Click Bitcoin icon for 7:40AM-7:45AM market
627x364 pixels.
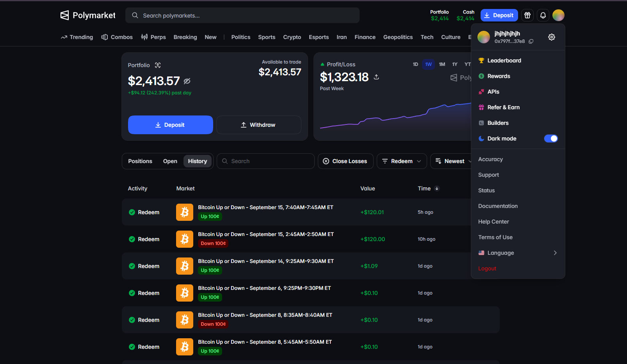click(x=185, y=212)
